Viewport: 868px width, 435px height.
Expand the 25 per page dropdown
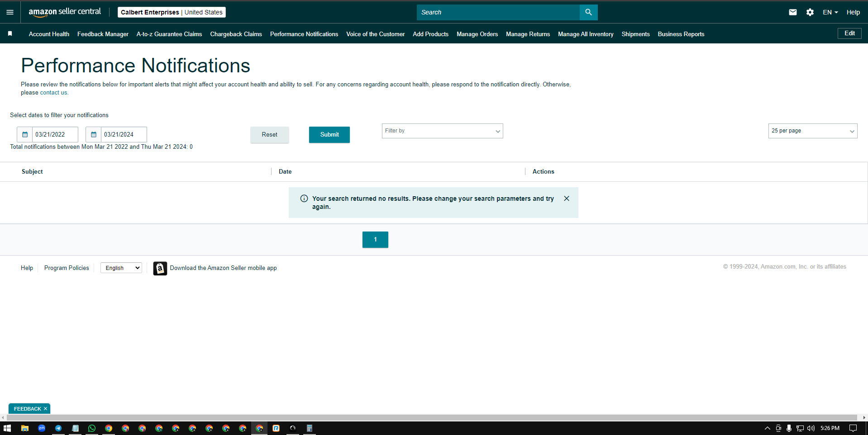(813, 131)
